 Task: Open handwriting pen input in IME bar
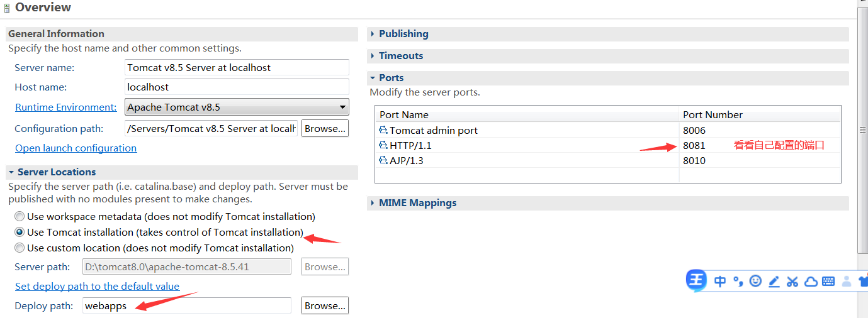click(774, 282)
